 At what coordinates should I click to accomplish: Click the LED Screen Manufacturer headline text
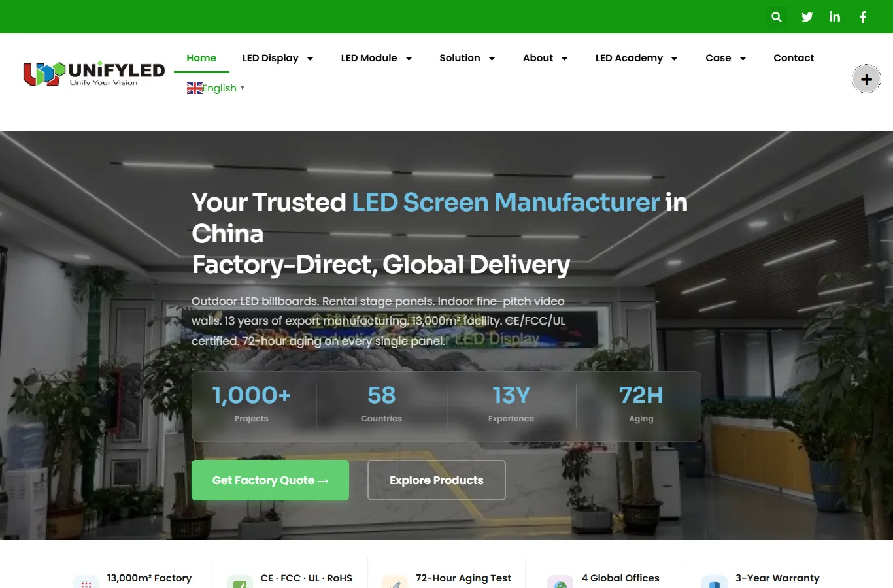pyautogui.click(x=506, y=203)
